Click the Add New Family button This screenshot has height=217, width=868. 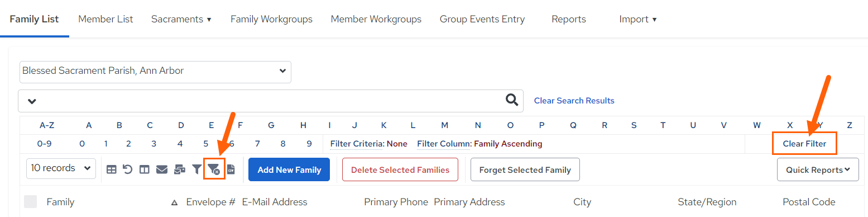289,169
